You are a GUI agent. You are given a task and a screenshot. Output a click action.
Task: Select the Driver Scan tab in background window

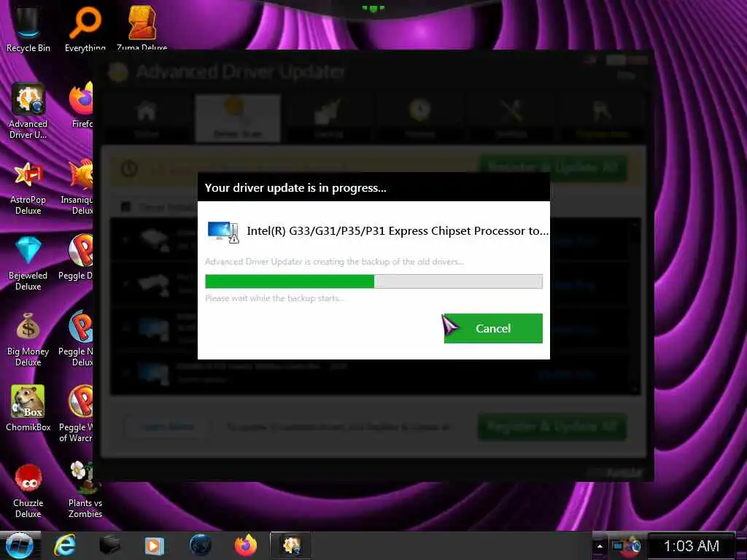pyautogui.click(x=237, y=118)
